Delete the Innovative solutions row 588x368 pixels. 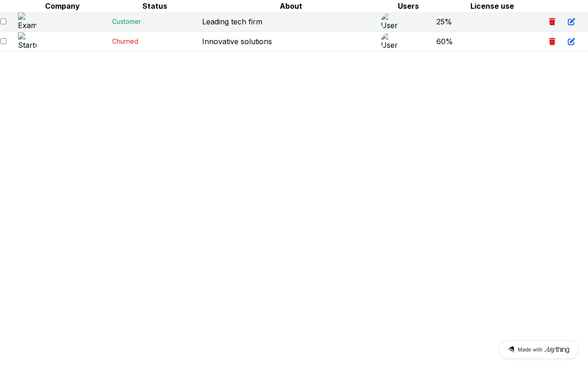tap(552, 41)
